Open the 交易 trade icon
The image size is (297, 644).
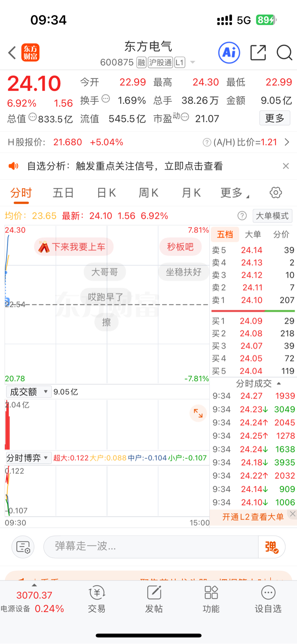(97, 599)
